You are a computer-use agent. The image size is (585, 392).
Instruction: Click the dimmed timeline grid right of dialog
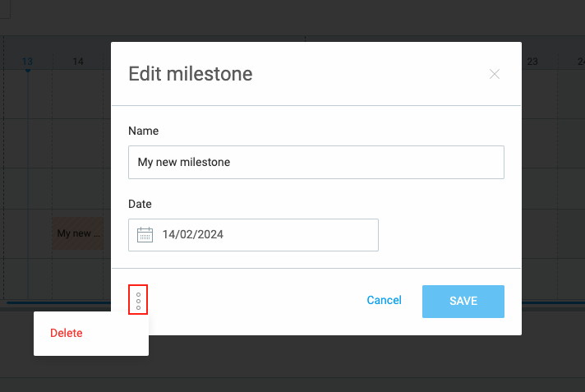pos(550,189)
